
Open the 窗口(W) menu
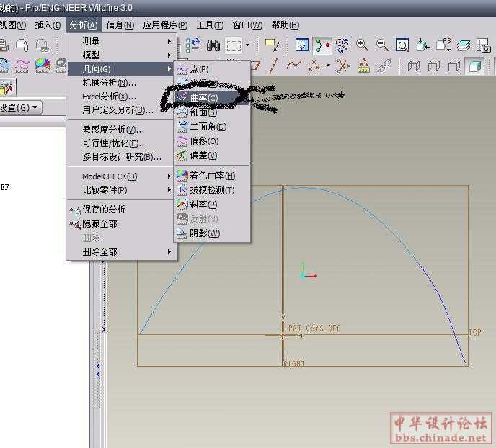tap(248, 25)
